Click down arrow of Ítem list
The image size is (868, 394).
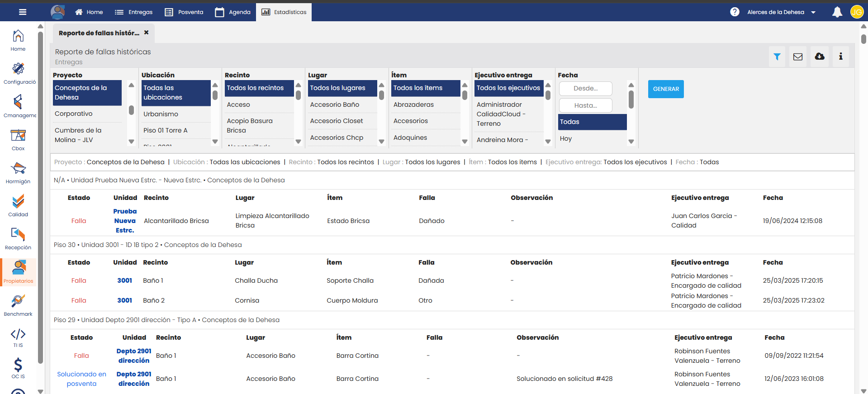pyautogui.click(x=465, y=142)
